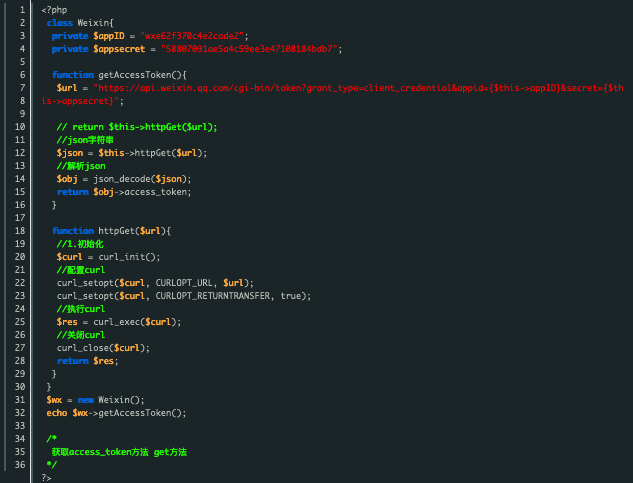
Task: Click the $res variable on line 25
Action: tap(67, 322)
